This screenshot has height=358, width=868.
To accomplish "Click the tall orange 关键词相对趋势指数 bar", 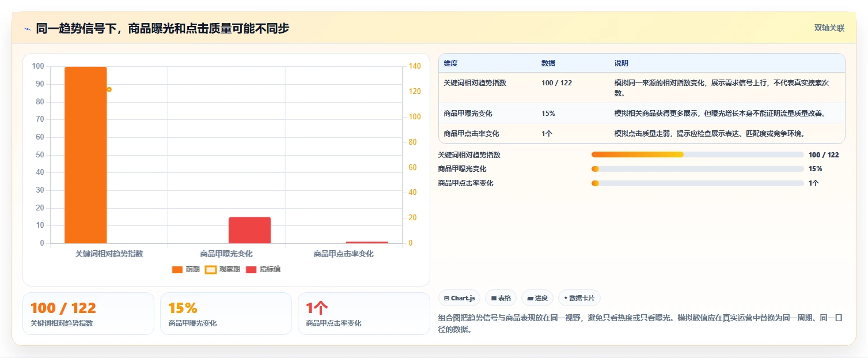I will pyautogui.click(x=86, y=155).
